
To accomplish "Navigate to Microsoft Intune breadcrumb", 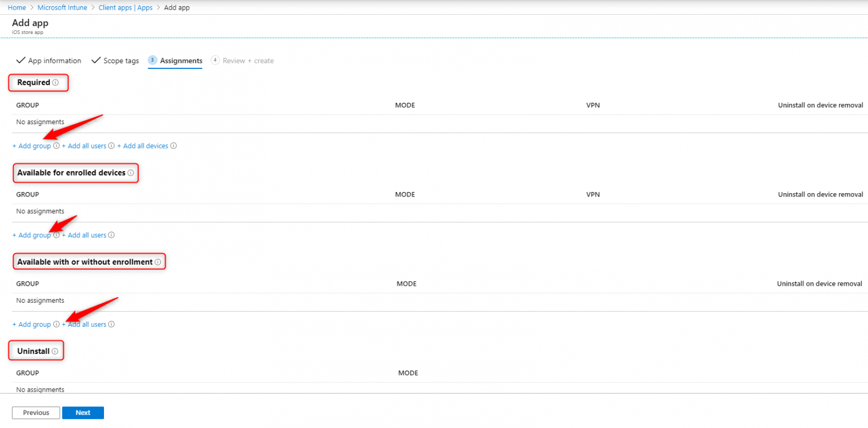I will 63,8.
